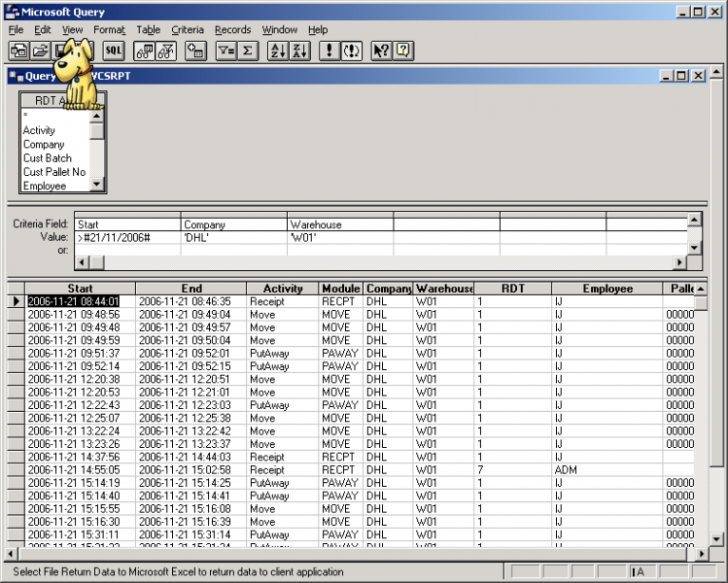Click the Start cell '2006-11-21 12:22:43'

81,405
